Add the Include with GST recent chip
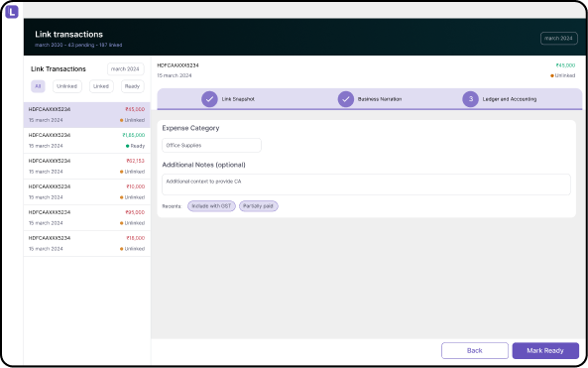Screen dimensions: 588x368 (x=211, y=206)
